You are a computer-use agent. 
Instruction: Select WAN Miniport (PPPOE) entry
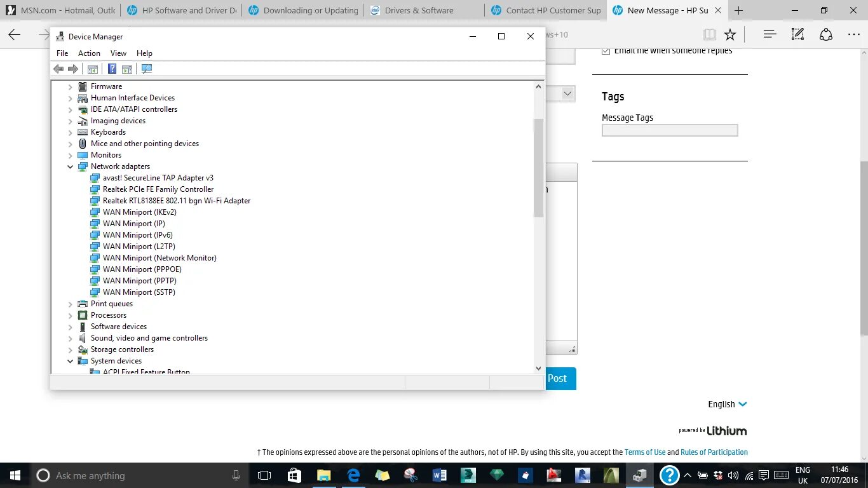tap(142, 269)
